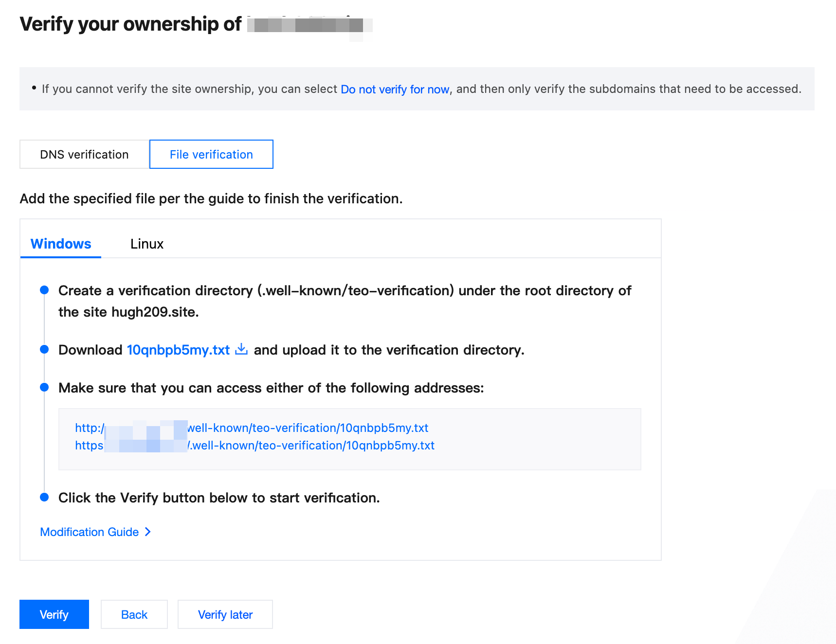Click the chevron arrow after Modification Guide
This screenshot has width=836, height=644.
point(148,532)
